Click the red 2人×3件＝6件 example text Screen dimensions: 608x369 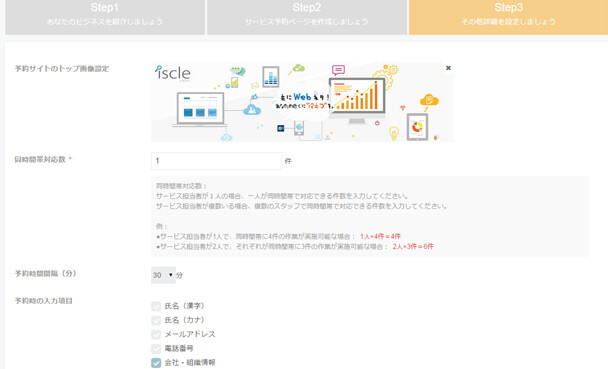[x=413, y=246]
